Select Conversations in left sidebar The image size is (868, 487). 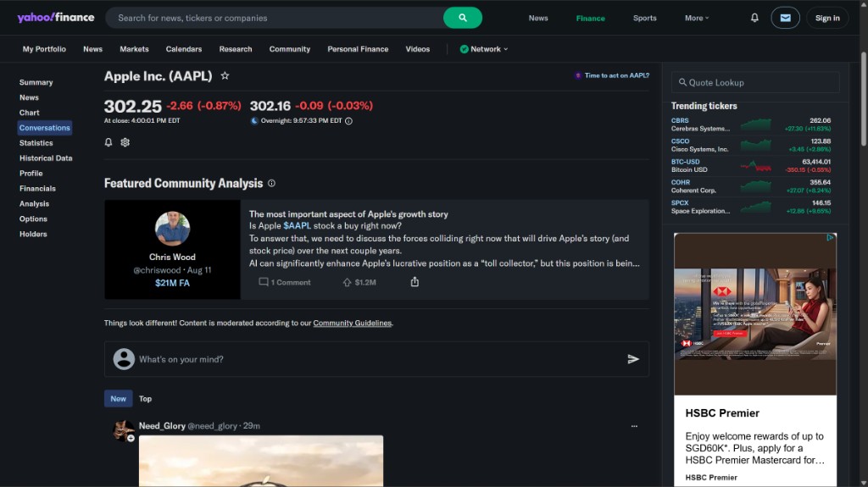tap(44, 128)
